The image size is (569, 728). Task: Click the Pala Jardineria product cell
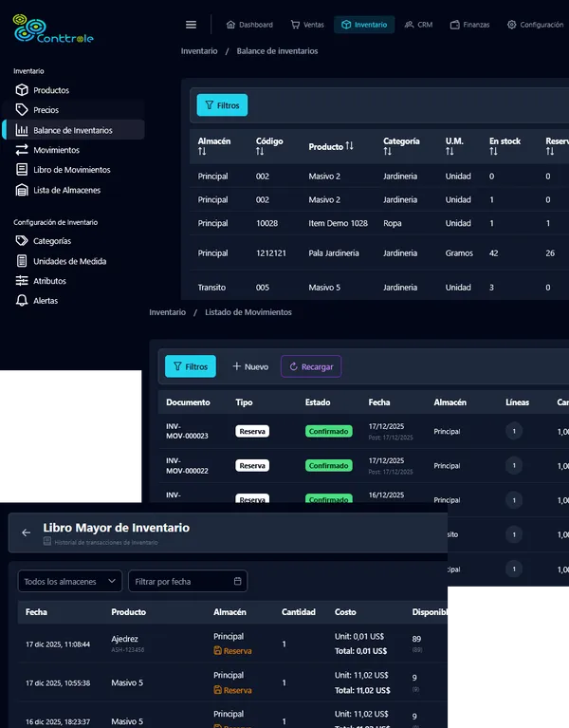[x=334, y=253]
